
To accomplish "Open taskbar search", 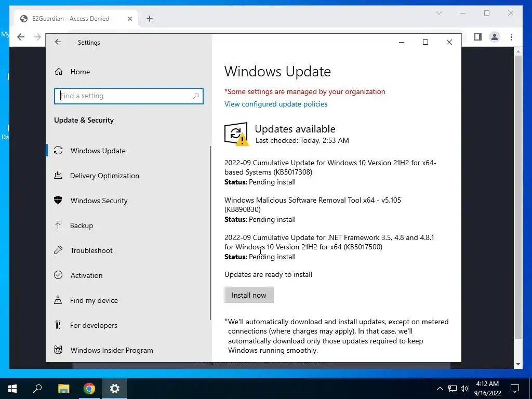I will tap(37, 389).
